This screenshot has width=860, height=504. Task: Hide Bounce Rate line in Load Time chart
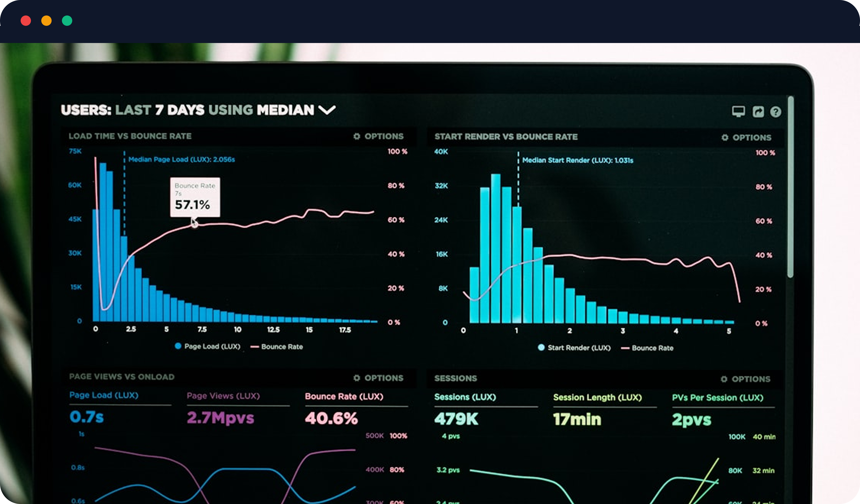(277, 347)
